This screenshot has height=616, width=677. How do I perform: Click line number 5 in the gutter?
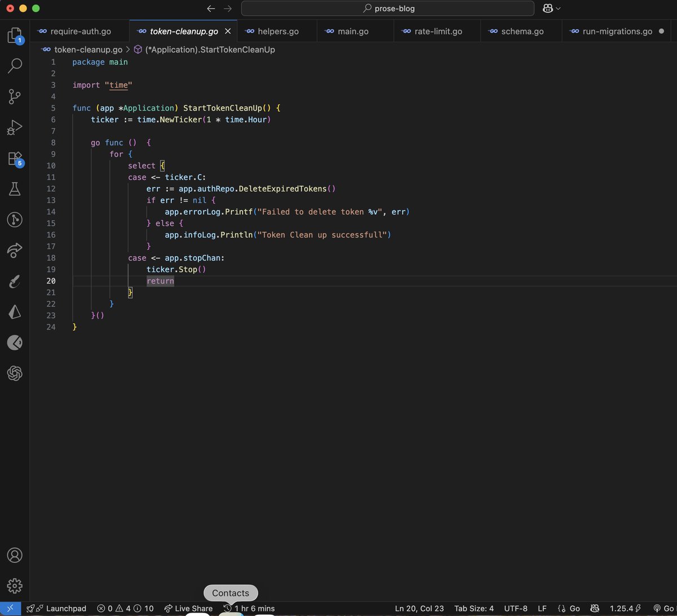(x=53, y=108)
